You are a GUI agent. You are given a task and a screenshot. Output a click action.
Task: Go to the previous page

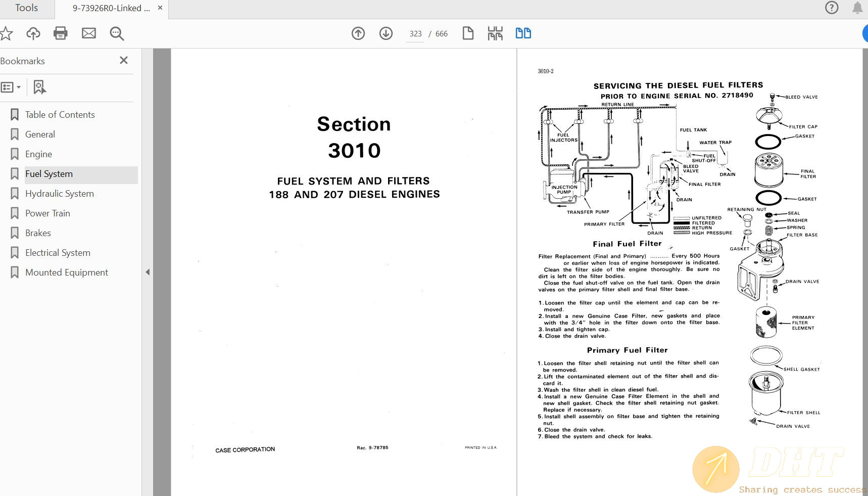(358, 33)
